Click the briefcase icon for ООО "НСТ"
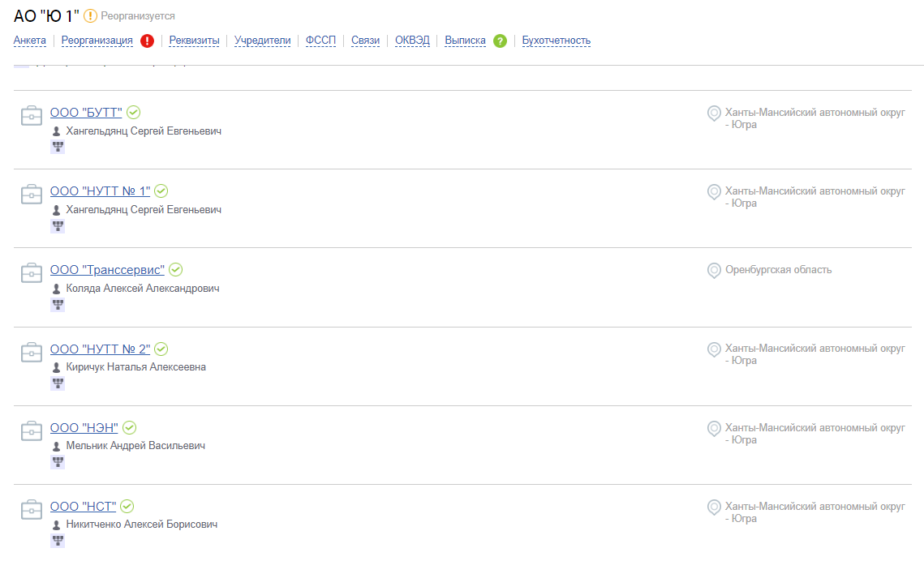The width and height of the screenshot is (924, 561). (31, 510)
